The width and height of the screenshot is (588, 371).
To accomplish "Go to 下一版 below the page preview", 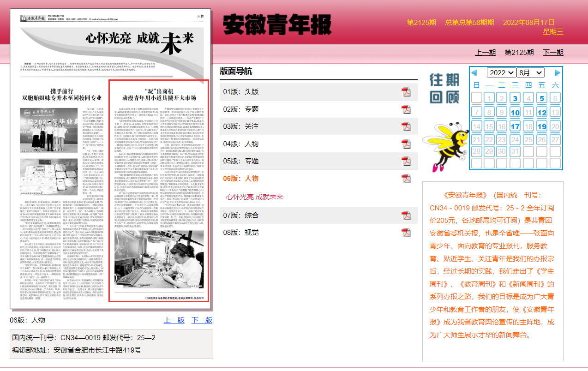I will (x=202, y=320).
